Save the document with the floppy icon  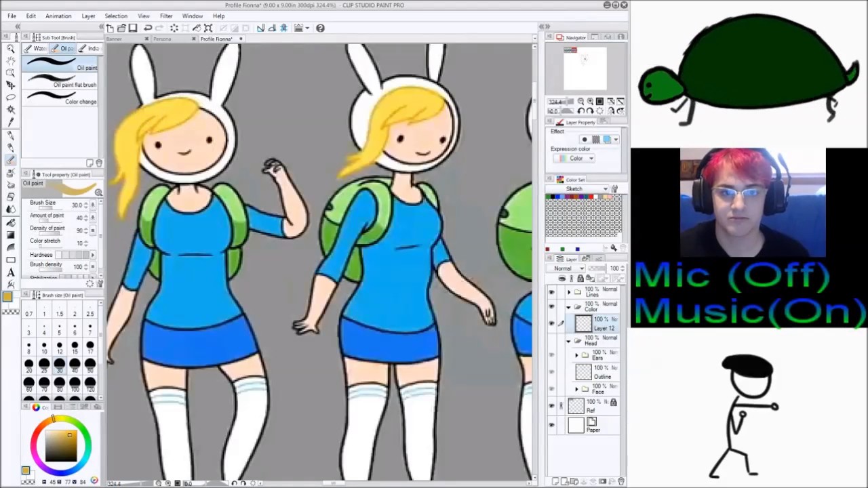[133, 28]
